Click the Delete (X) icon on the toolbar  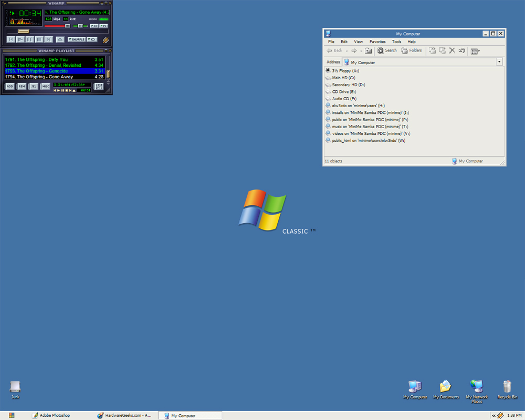point(451,50)
